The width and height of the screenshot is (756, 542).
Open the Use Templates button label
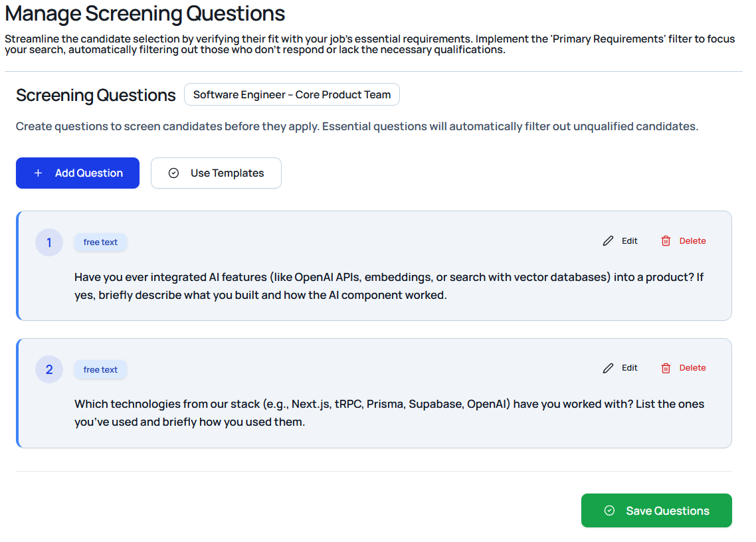coord(227,173)
